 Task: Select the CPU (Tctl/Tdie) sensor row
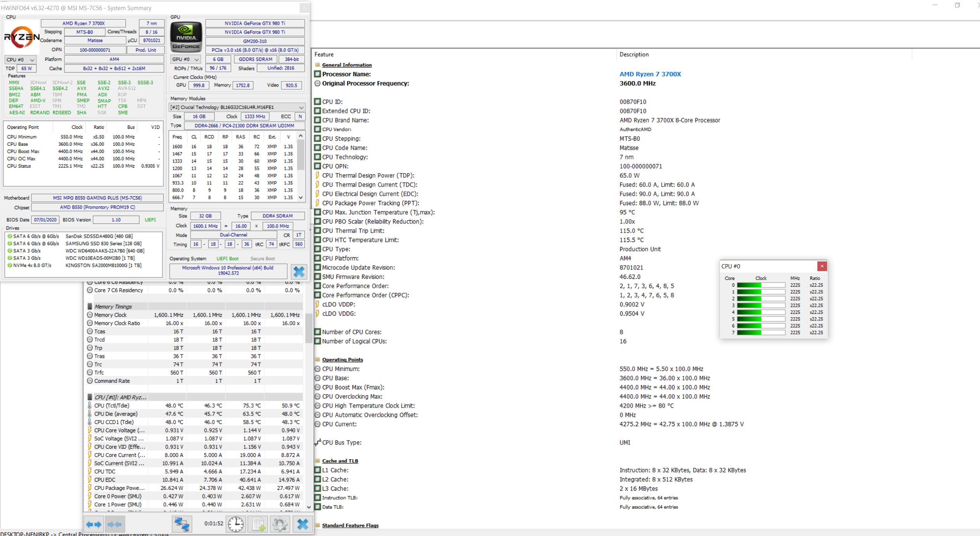click(x=112, y=405)
